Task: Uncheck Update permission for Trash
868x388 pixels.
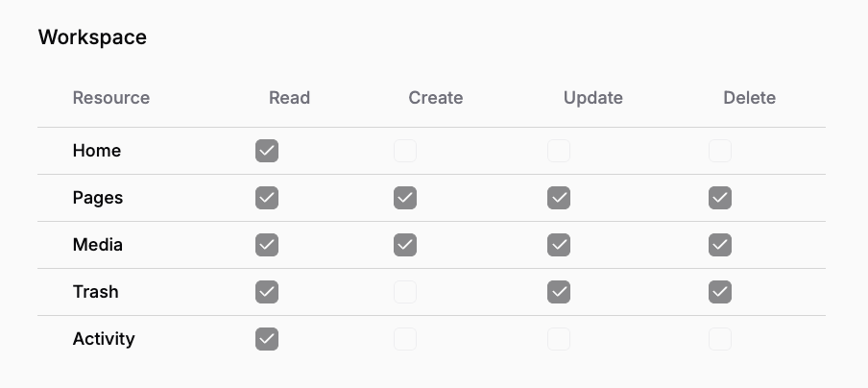Action: (559, 292)
